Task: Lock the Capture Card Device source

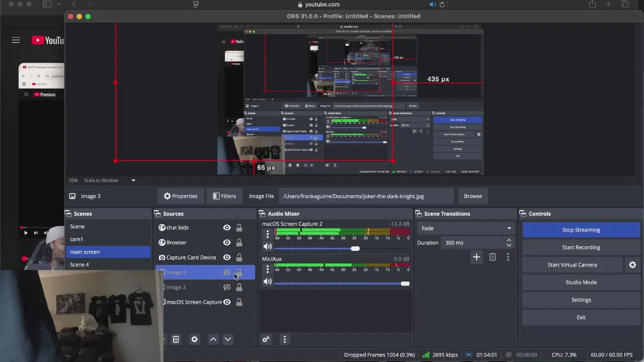Action: (x=239, y=257)
